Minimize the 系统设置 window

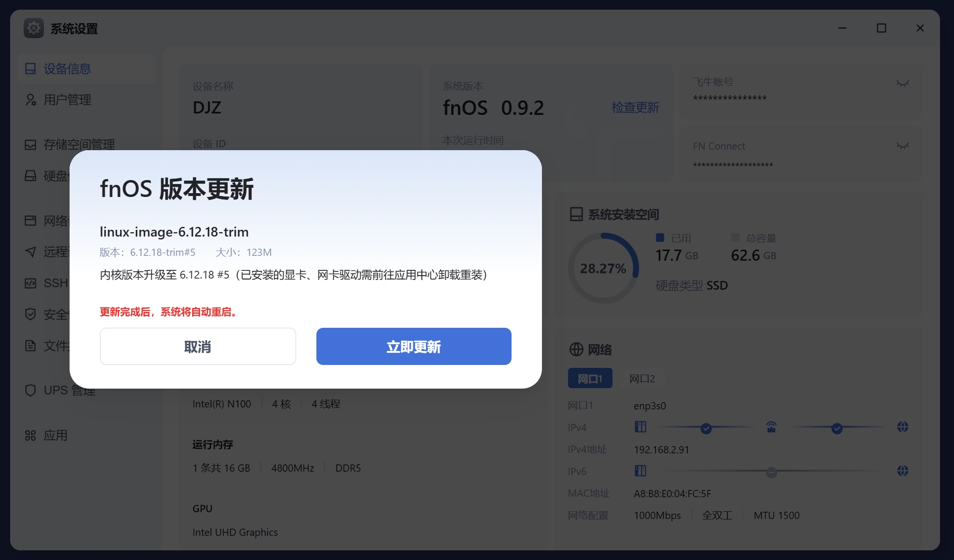point(842,28)
